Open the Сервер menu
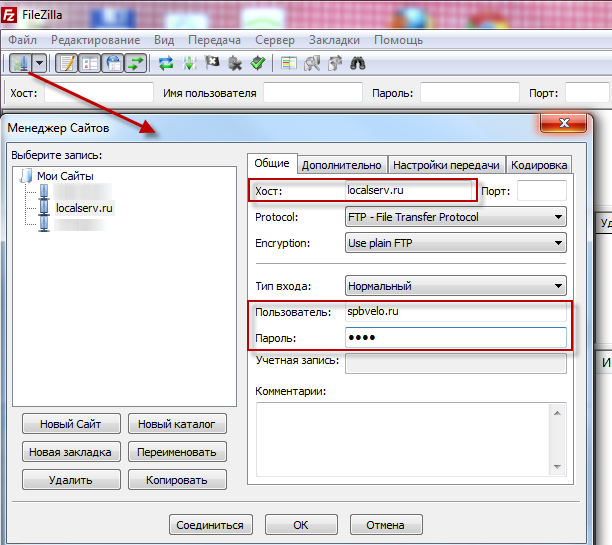The image size is (612, 545). (275, 40)
